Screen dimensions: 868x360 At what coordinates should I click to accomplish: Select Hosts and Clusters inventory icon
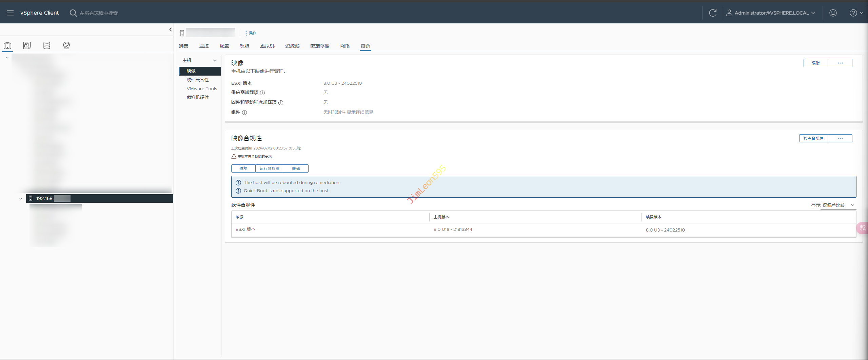[7, 45]
